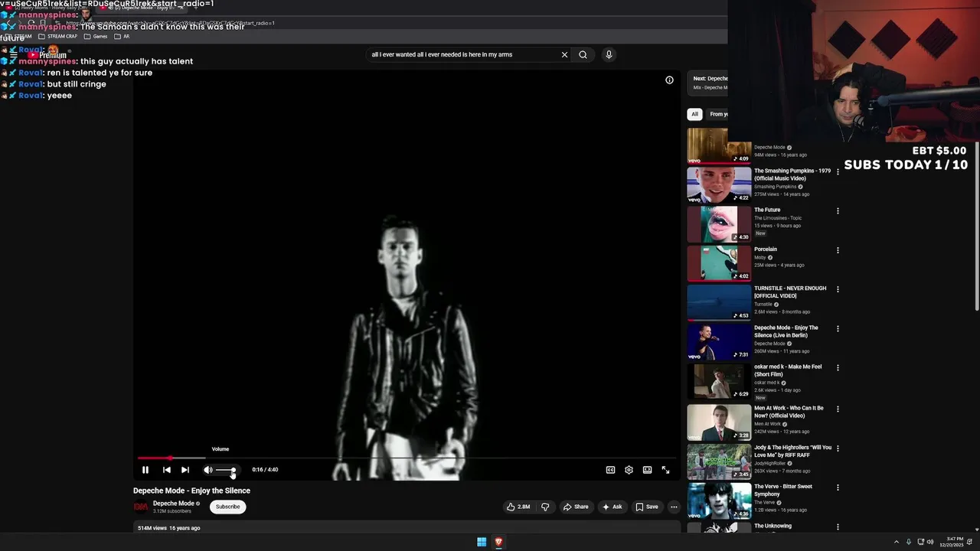The height and width of the screenshot is (551, 980).
Task: Click the Depeche Mode channel avatar
Action: [x=141, y=507]
